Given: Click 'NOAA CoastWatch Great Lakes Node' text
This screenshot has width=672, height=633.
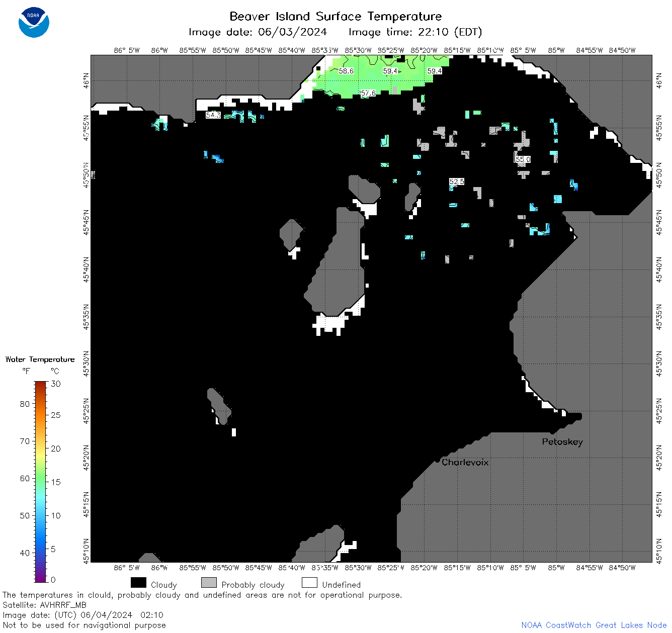Looking at the screenshot, I should (594, 625).
